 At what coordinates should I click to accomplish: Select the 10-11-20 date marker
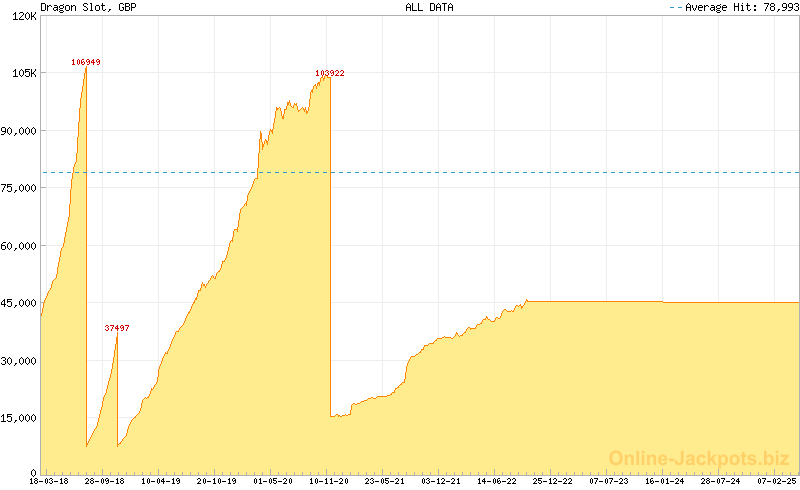(x=329, y=481)
